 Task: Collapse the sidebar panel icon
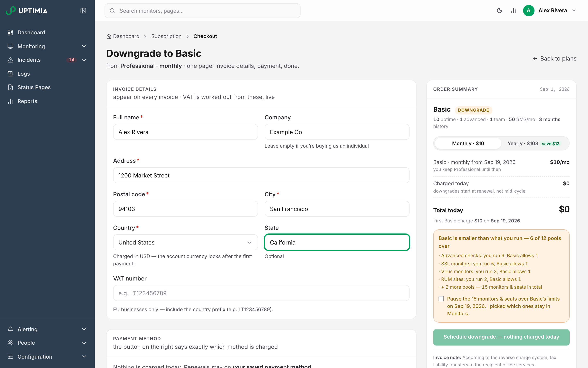83,10
